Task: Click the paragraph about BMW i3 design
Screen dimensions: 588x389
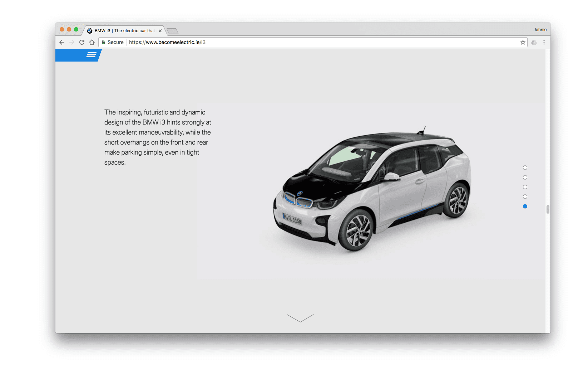Action: (158, 137)
